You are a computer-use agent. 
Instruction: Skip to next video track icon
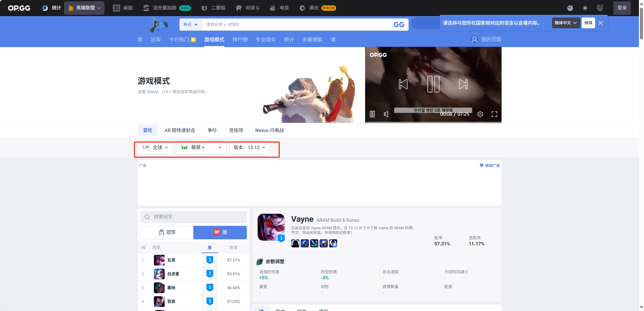[x=463, y=84]
